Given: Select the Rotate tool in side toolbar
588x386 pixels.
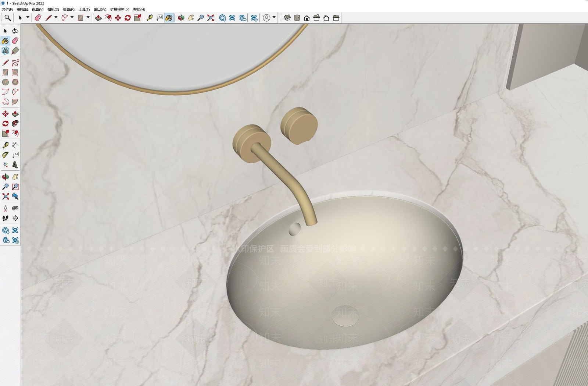Looking at the screenshot, I should click(x=6, y=123).
